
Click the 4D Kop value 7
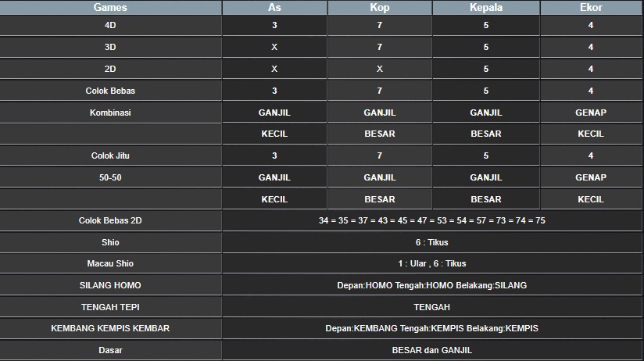pyautogui.click(x=380, y=26)
